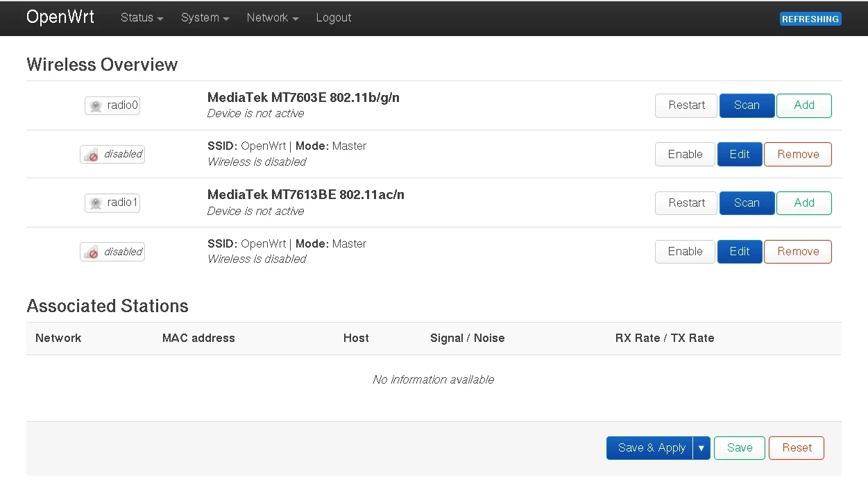The height and width of the screenshot is (498, 868).
Task: Click the radio1 device badge icon
Action: tap(112, 203)
